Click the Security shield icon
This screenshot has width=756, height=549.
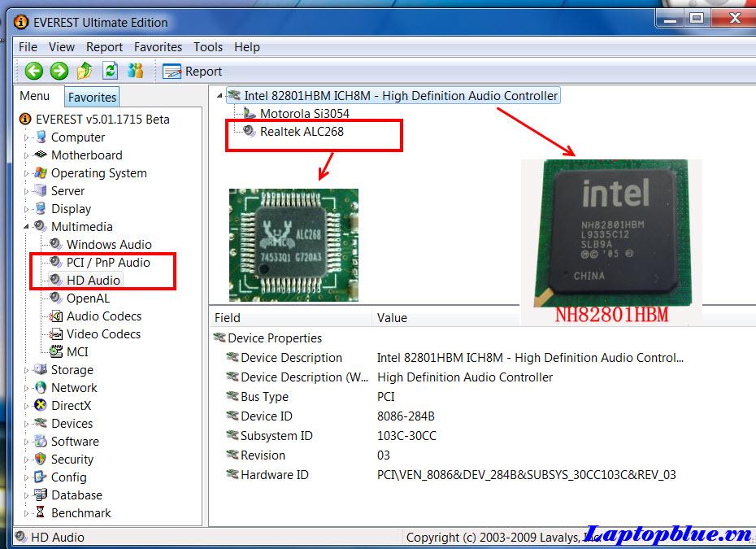tap(41, 459)
